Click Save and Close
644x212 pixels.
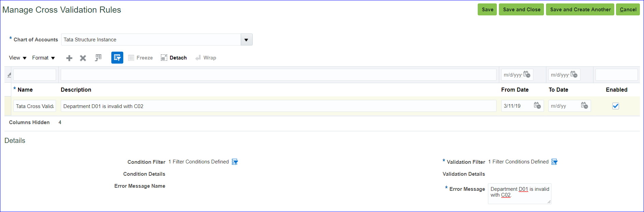(521, 10)
